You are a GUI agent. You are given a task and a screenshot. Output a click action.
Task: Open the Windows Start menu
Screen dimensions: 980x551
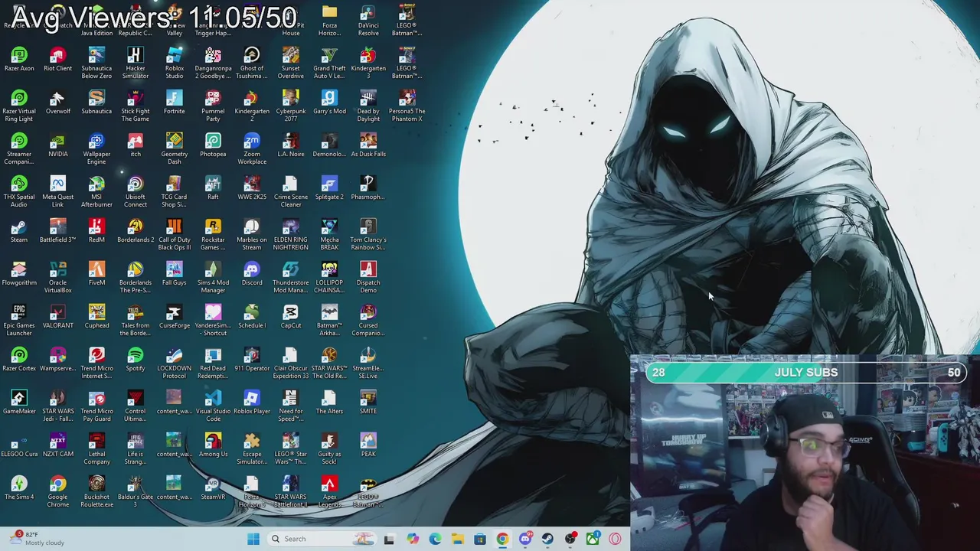[x=253, y=539]
